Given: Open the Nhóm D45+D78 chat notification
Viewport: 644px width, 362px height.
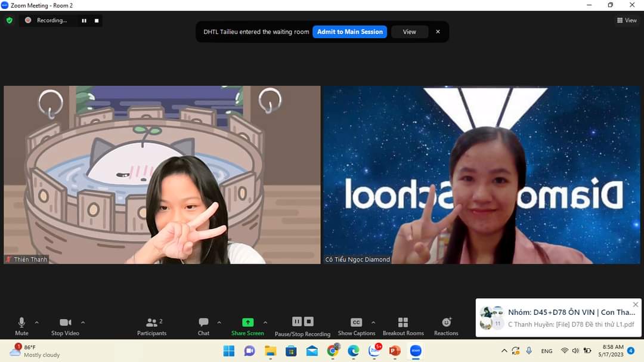Looking at the screenshot, I should (558, 318).
